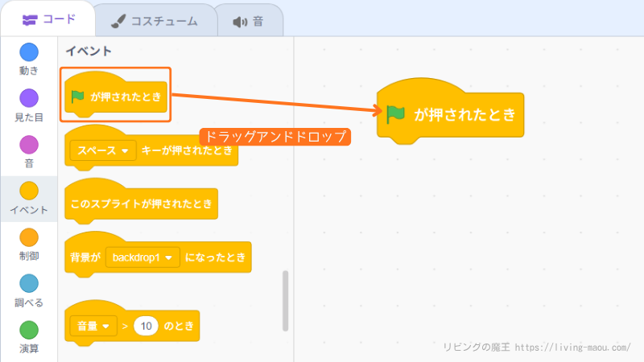Open the スペース key dropdown
Screen dimensions: 644x362
click(x=104, y=151)
